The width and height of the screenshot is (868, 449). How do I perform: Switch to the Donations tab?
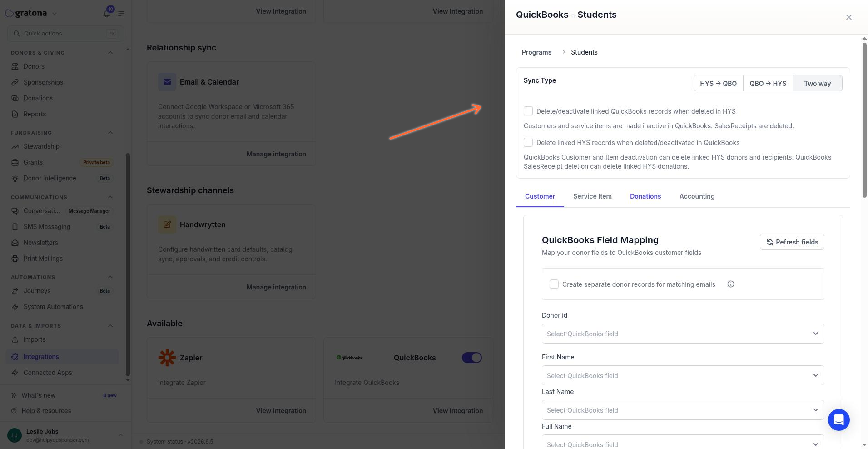645,196
